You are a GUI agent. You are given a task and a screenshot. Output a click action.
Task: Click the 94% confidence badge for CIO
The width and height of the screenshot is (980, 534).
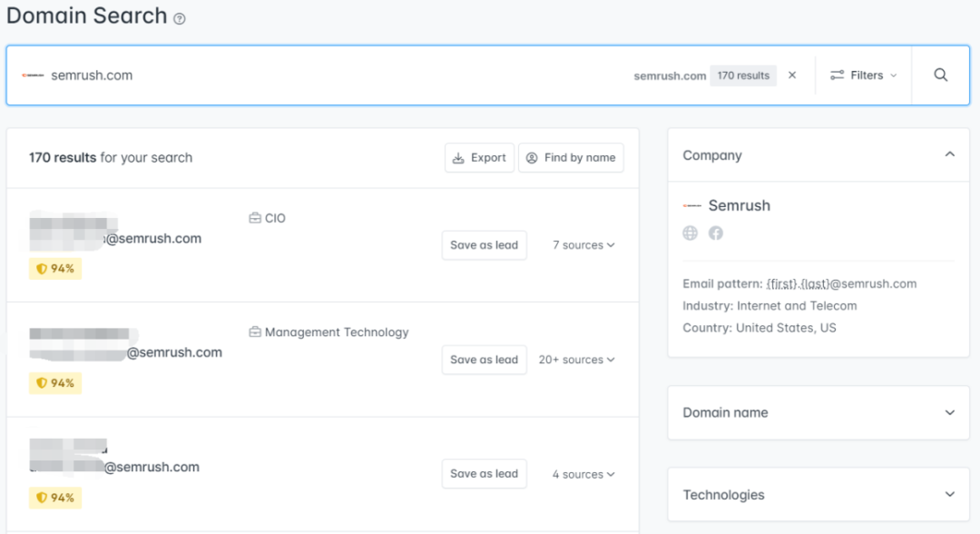55,269
